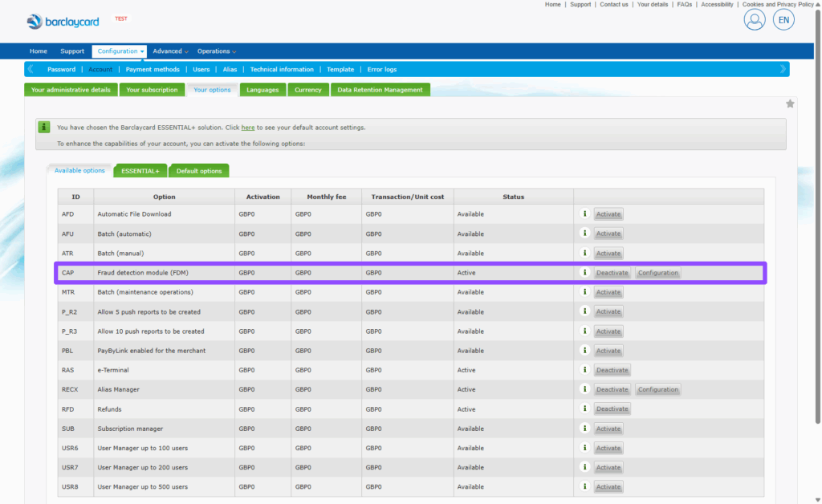The image size is (822, 504).
Task: Select the ESSENTIAL+ tab
Action: [140, 171]
